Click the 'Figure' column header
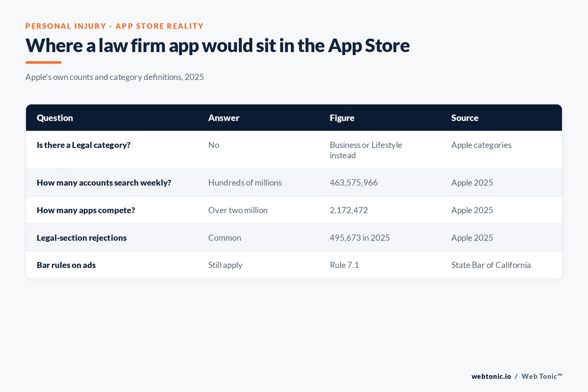Viewport: 588px width, 392px height. click(x=342, y=118)
